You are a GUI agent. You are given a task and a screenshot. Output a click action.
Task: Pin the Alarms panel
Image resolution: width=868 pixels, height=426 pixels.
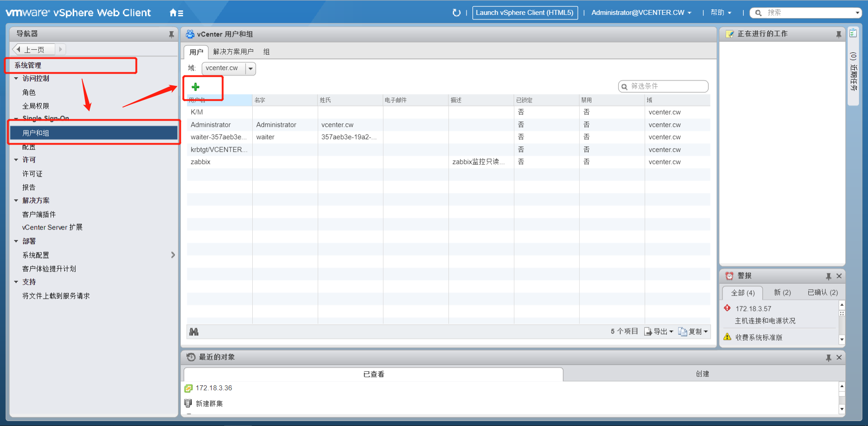click(x=829, y=276)
